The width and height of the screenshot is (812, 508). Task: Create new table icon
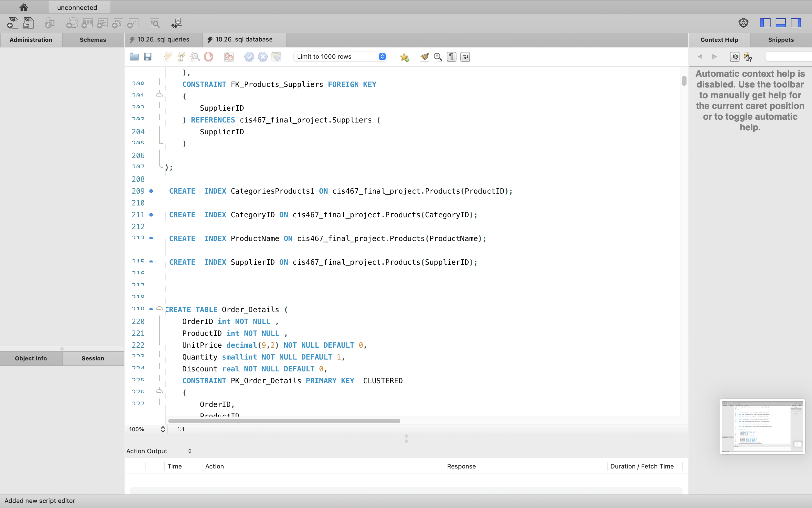pos(87,23)
